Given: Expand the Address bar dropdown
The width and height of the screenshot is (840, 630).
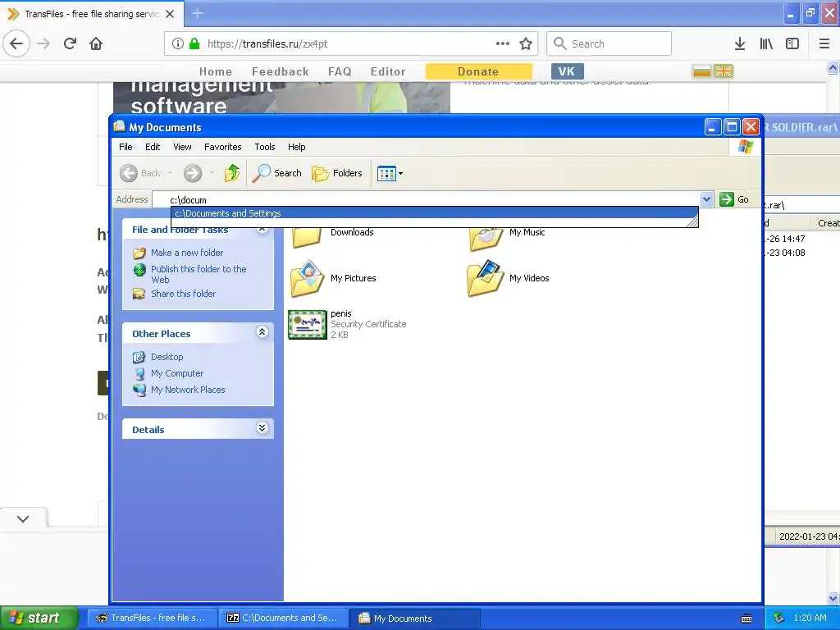Looking at the screenshot, I should (x=706, y=199).
